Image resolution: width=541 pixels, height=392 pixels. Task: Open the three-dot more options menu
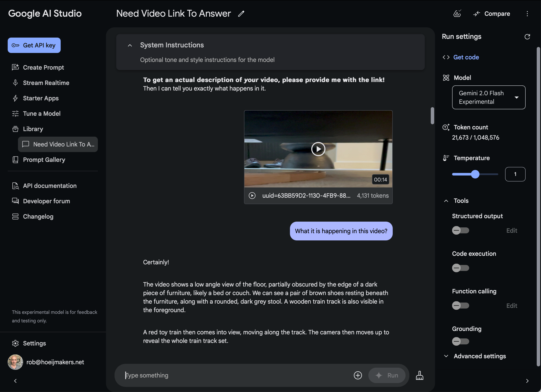[527, 14]
